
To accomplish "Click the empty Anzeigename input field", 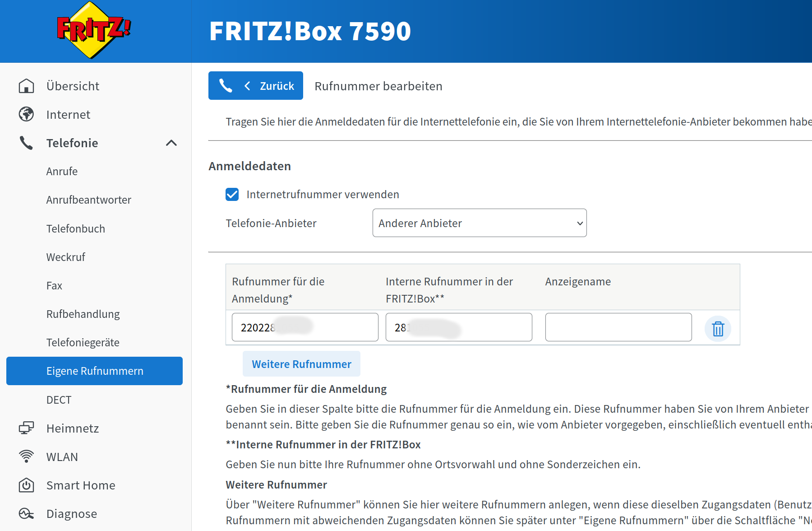I will click(x=618, y=327).
